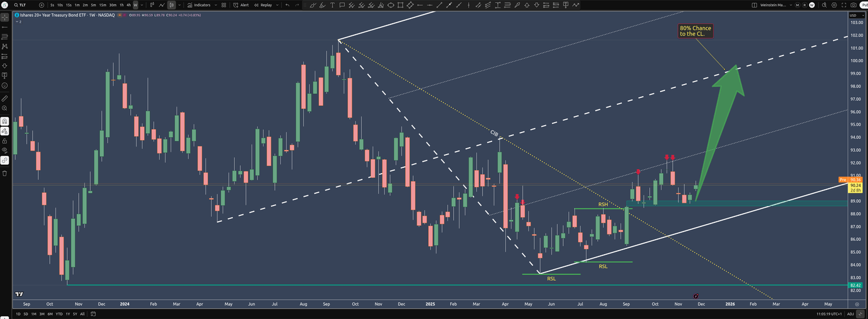This screenshot has height=319, width=868.
Task: Select the YTD date range
Action: (59, 314)
